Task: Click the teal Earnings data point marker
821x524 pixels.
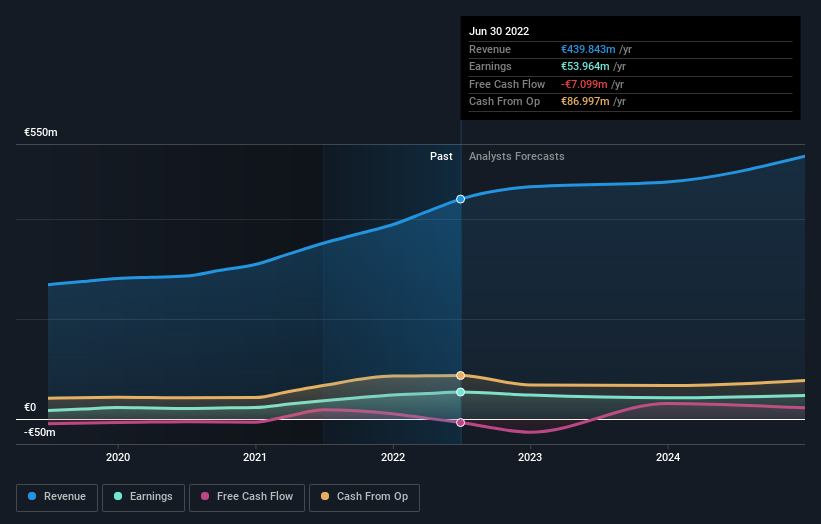Action: [x=460, y=392]
